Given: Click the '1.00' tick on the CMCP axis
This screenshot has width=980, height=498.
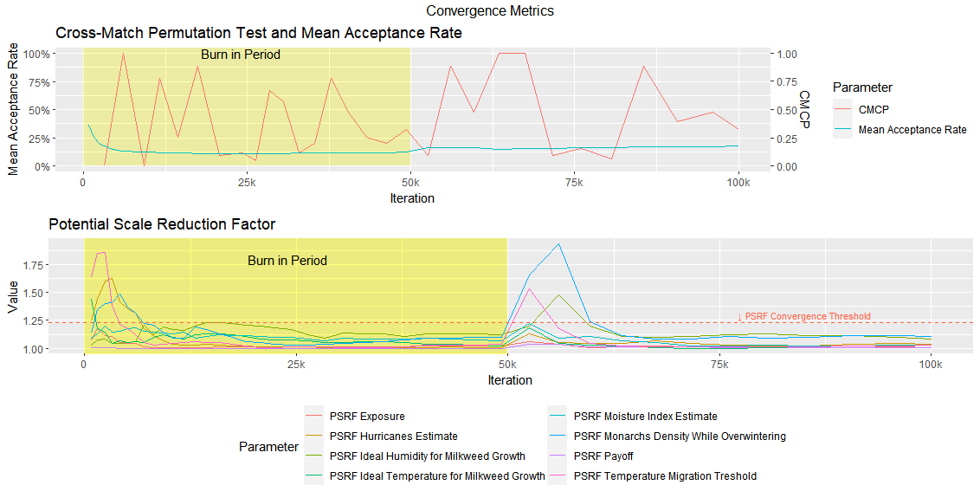Looking at the screenshot, I should pos(787,54).
